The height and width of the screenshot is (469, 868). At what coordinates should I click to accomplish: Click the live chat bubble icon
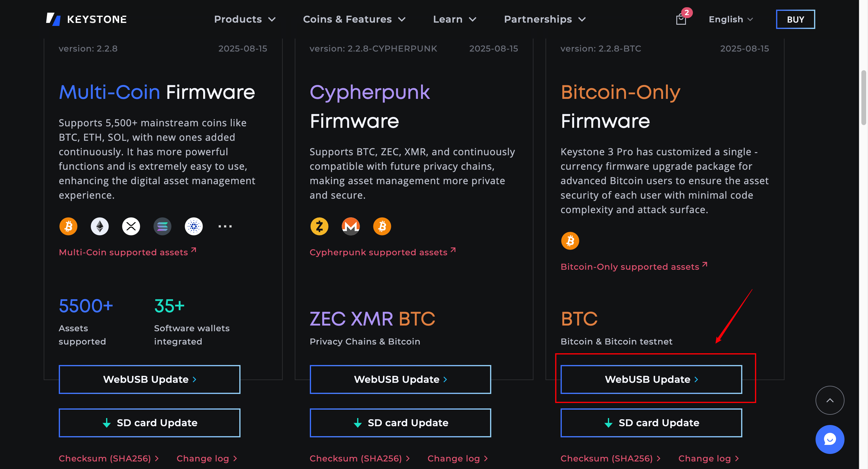(x=829, y=439)
